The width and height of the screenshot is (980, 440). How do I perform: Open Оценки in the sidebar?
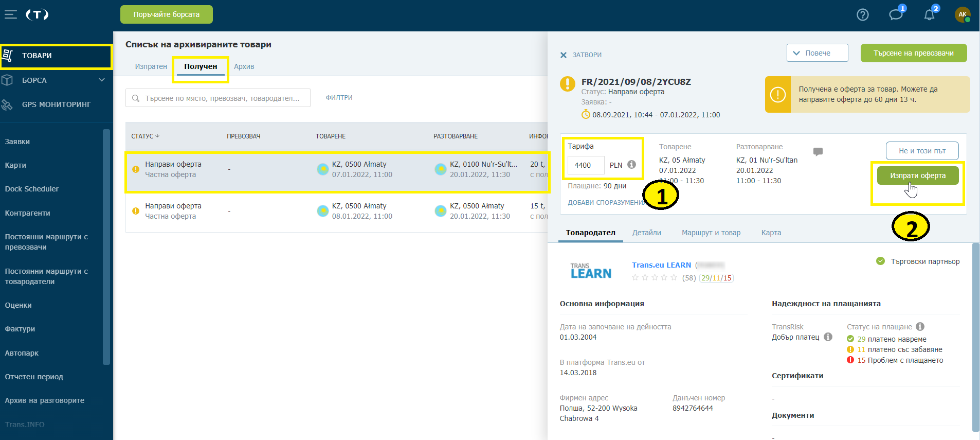19,305
